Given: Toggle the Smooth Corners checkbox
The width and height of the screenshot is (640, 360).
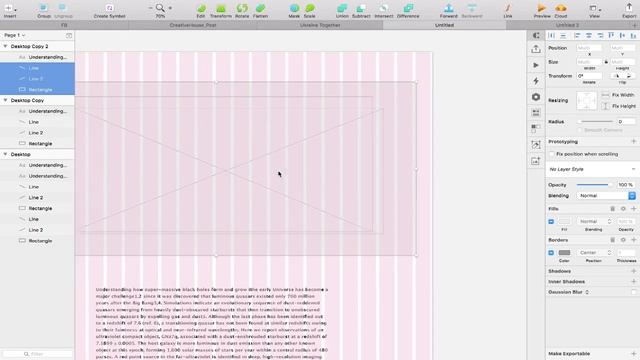Looking at the screenshot, I should click(x=579, y=130).
